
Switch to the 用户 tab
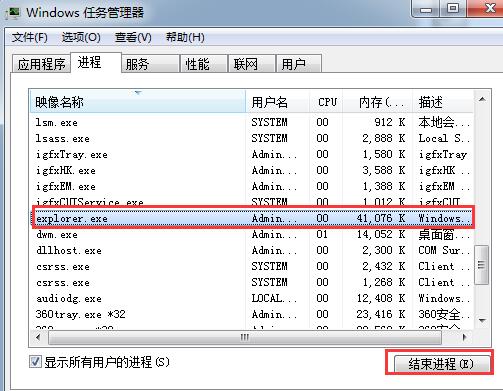(299, 64)
